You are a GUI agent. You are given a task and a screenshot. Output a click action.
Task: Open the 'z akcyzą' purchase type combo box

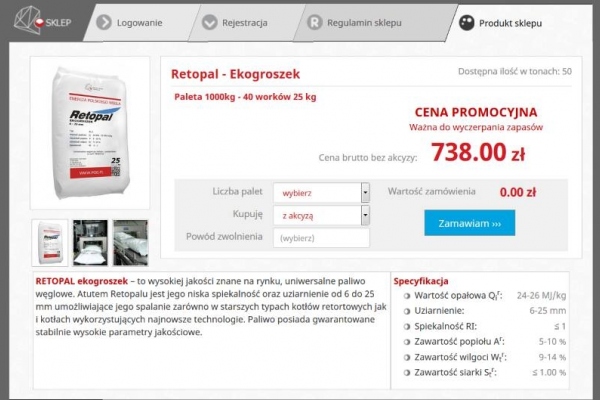321,215
